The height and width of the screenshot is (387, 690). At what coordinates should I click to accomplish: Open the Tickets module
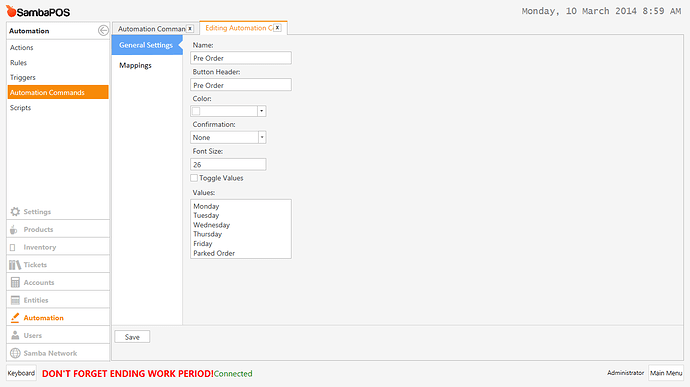[58, 265]
